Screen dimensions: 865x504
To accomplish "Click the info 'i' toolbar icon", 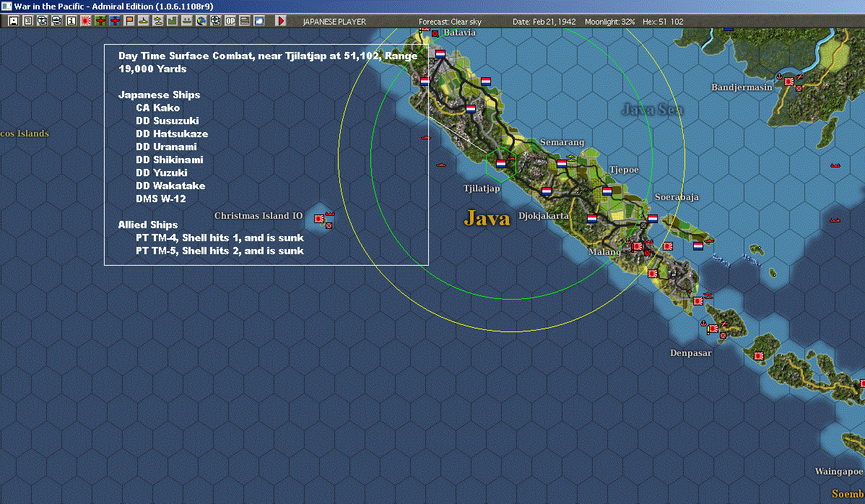I will coord(71,21).
